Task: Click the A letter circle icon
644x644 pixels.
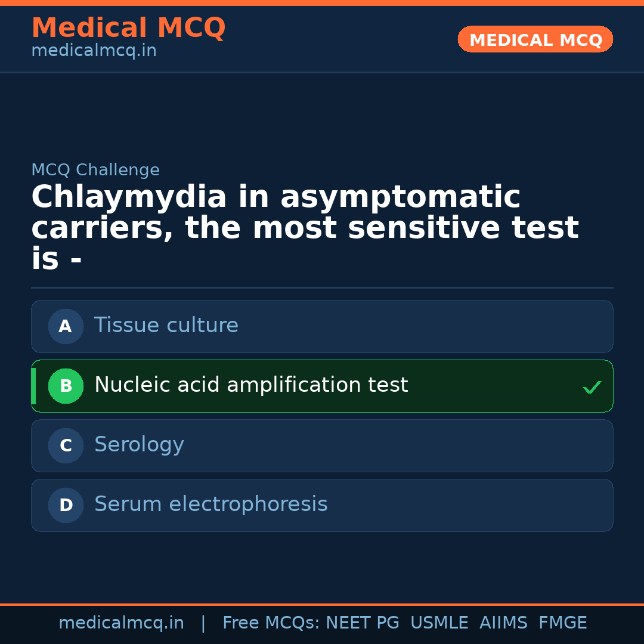Action: coord(66,326)
